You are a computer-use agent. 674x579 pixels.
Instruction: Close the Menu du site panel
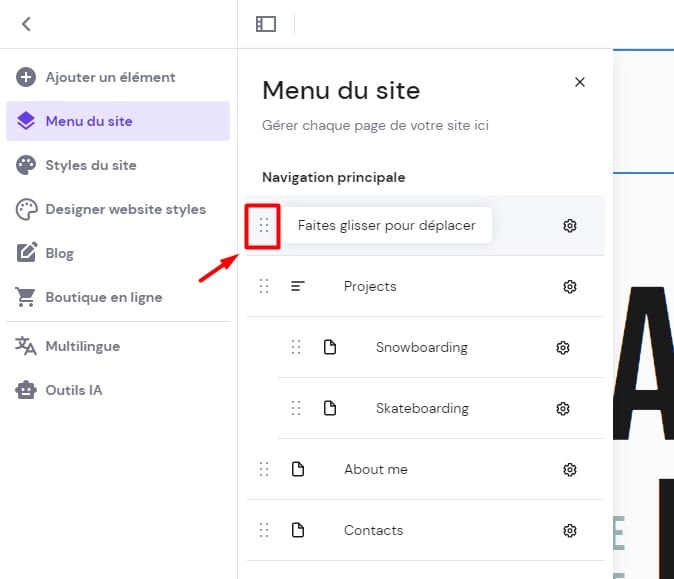(580, 82)
